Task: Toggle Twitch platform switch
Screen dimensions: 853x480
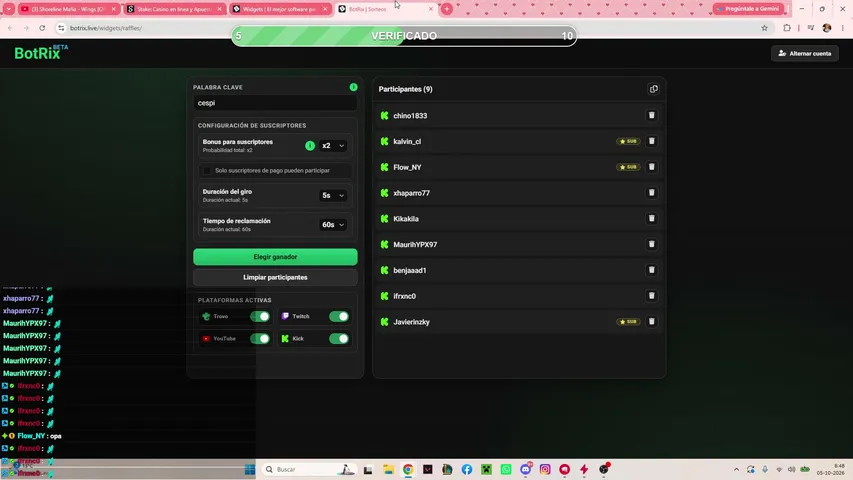Action: pos(339,316)
